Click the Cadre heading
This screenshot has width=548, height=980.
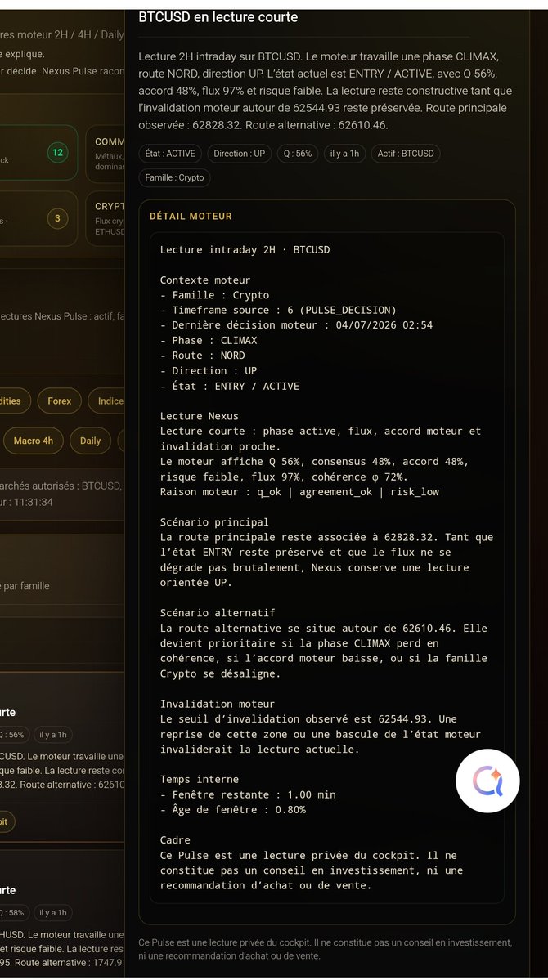coord(175,840)
